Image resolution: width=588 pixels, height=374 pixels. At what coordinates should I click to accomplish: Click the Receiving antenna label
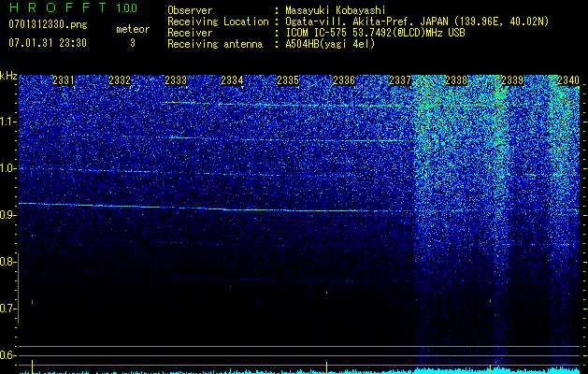click(x=215, y=44)
